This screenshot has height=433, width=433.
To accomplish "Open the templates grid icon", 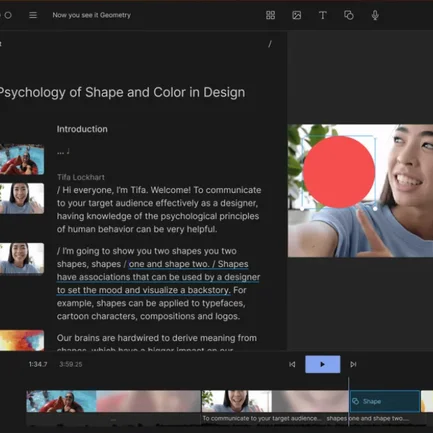I will point(270,15).
